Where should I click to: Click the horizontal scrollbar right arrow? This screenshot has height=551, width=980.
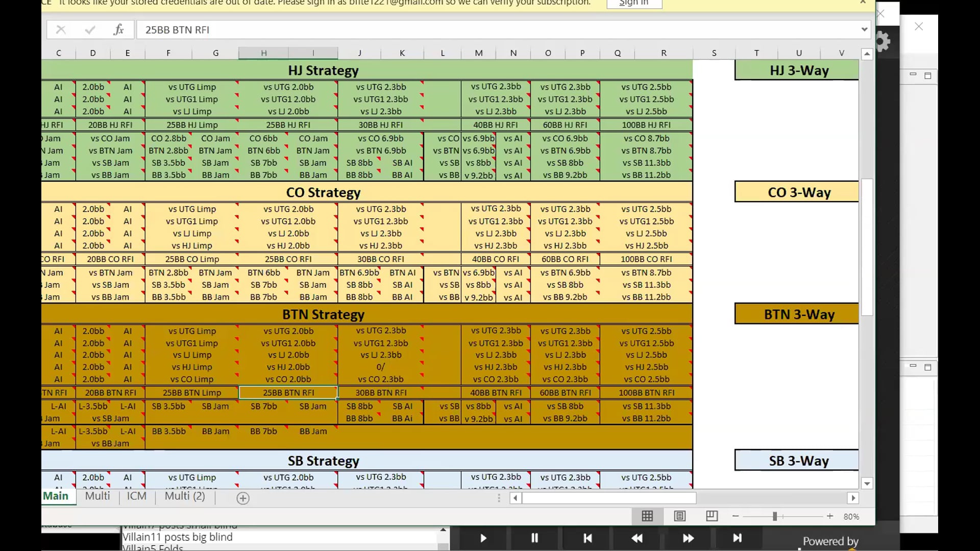click(853, 498)
